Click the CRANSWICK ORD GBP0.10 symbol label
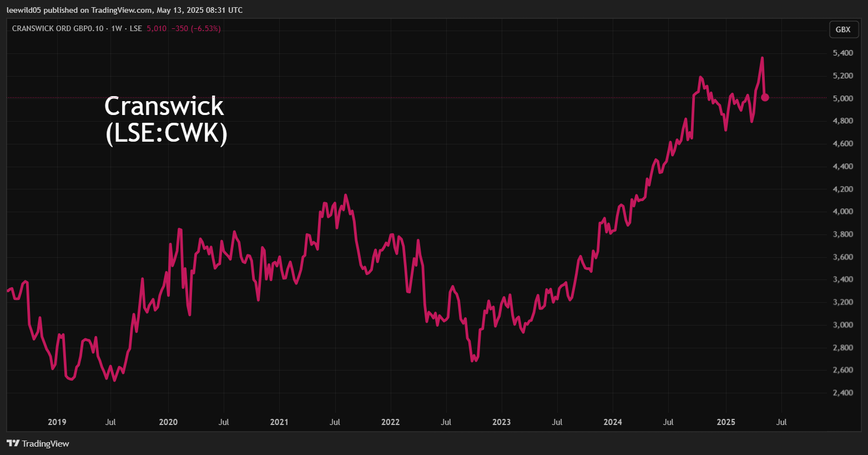The image size is (868, 455). pyautogui.click(x=58, y=28)
